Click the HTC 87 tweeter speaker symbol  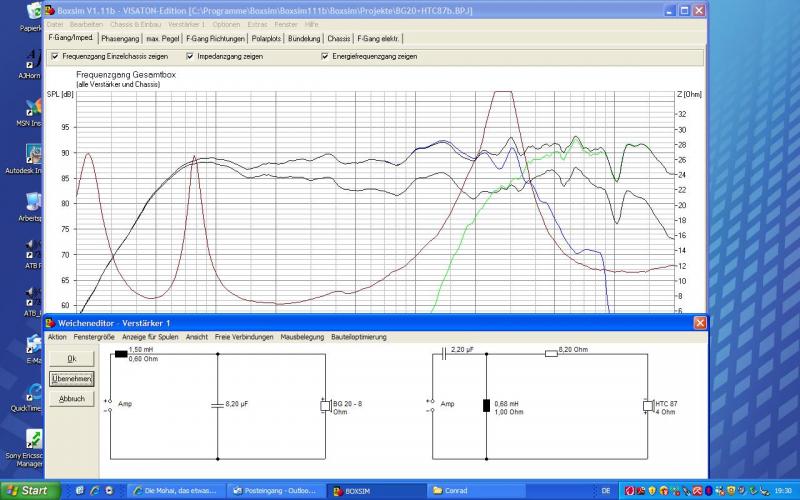point(648,406)
